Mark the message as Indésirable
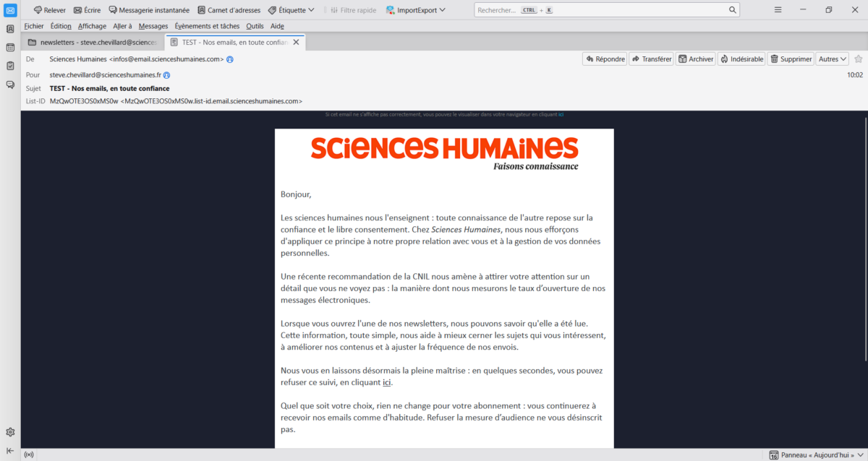 (741, 59)
